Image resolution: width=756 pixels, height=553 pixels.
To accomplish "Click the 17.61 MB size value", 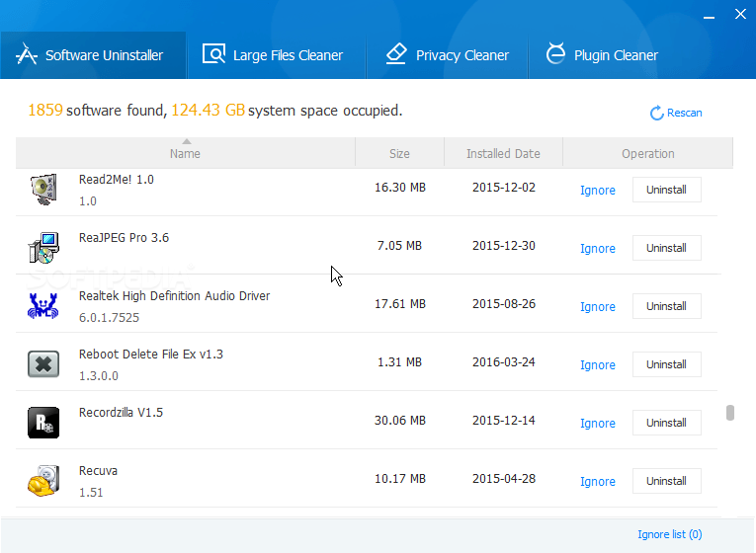I will [400, 303].
